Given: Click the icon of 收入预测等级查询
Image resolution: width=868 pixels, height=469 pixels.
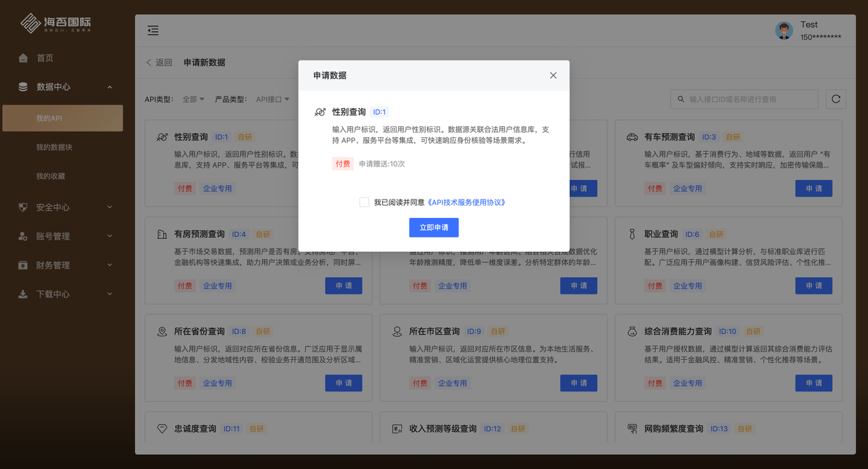Looking at the screenshot, I should pyautogui.click(x=397, y=429).
